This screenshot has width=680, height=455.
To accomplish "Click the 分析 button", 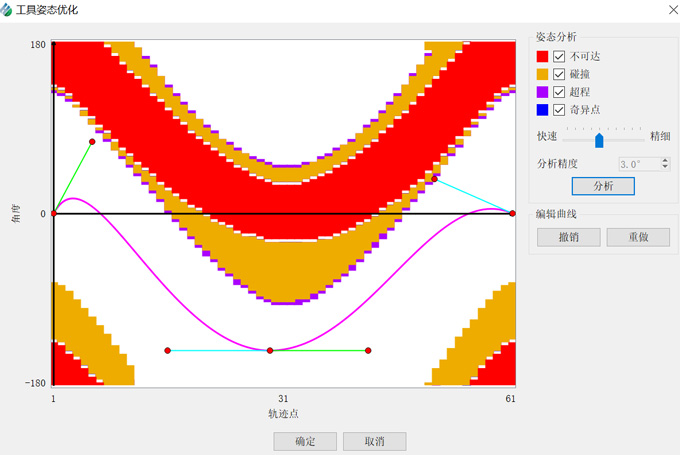I will click(x=603, y=186).
